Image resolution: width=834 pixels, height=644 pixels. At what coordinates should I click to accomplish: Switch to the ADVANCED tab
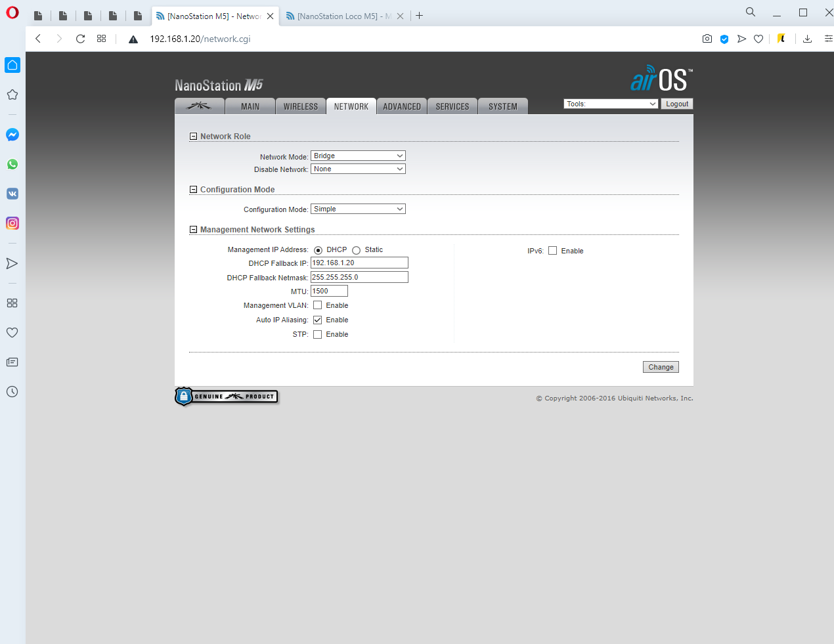point(402,106)
